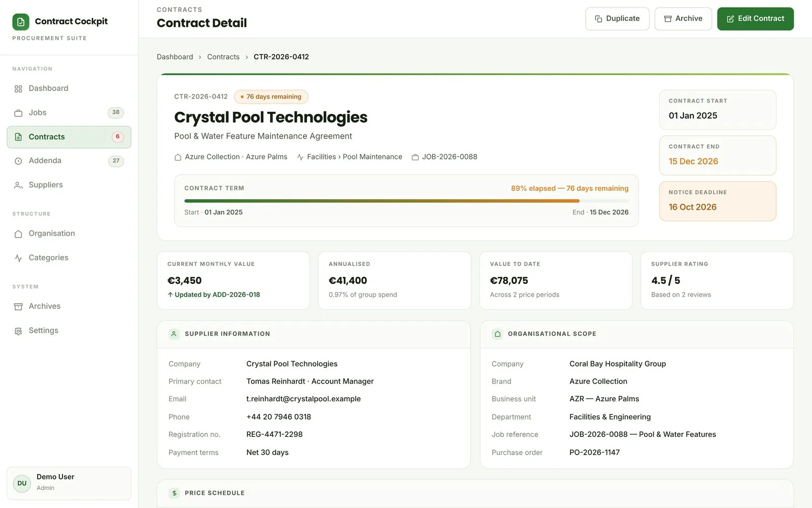Click the Settings gear icon
812x508 pixels.
click(x=18, y=331)
